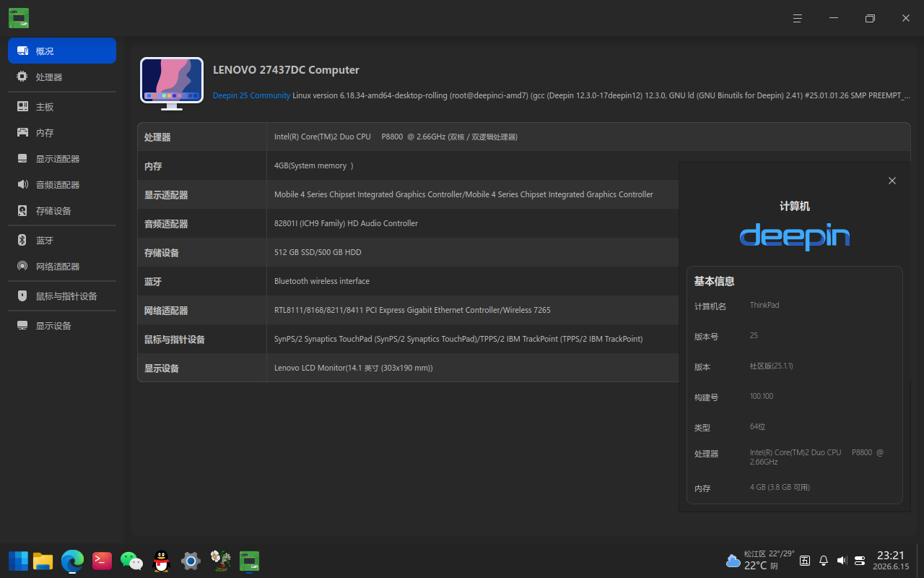Click the 4 GB (3.8 GB 可用) memory value
This screenshot has width=924, height=578.
pos(780,487)
